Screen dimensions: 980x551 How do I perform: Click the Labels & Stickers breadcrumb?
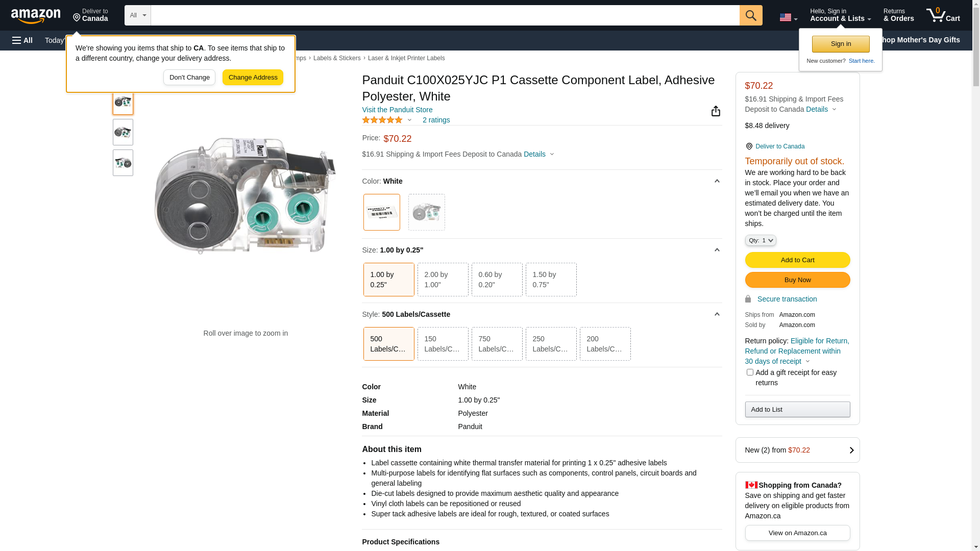[x=337, y=58]
